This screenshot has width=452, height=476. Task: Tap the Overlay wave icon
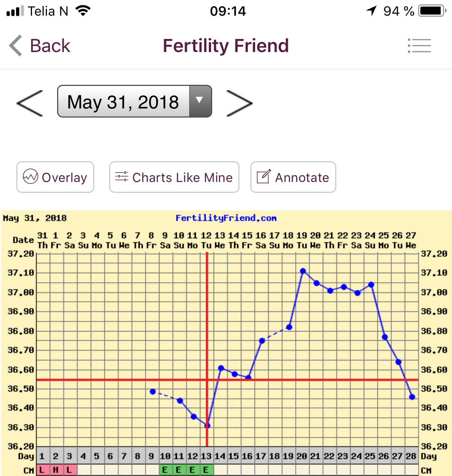[x=31, y=177]
